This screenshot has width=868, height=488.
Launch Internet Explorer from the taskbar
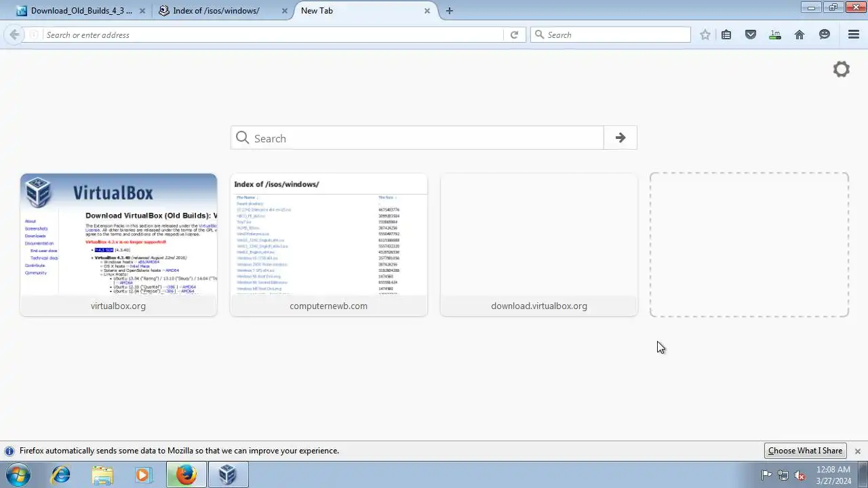coord(60,475)
